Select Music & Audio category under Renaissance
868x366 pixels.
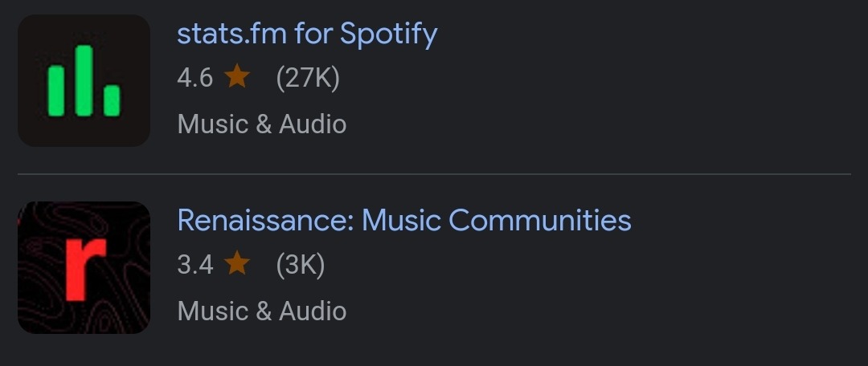coord(262,311)
